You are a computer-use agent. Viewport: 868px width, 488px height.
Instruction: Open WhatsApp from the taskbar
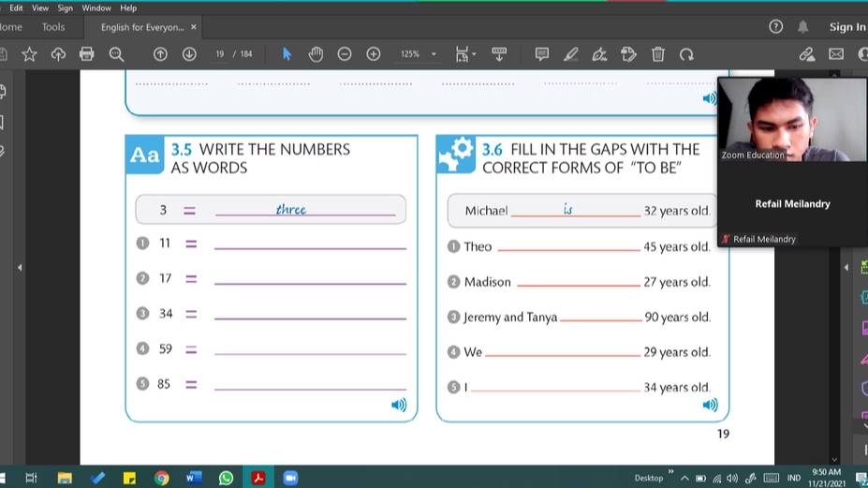click(226, 478)
